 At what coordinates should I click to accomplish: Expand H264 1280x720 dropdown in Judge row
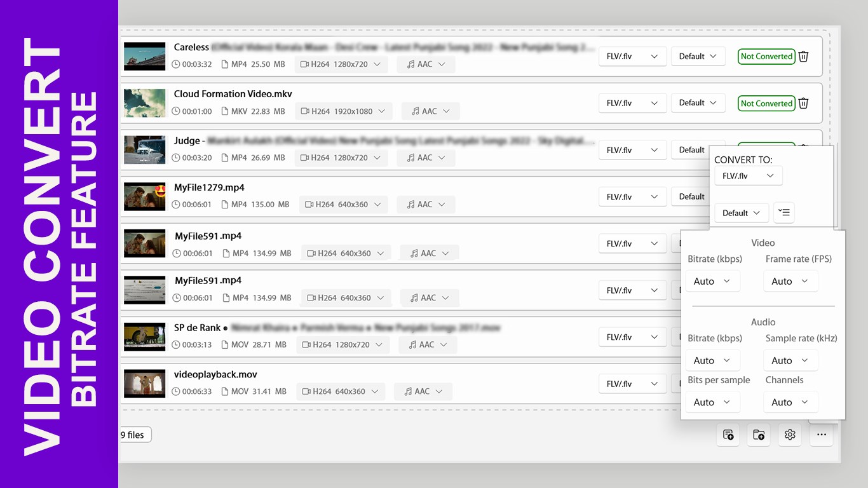(x=341, y=158)
